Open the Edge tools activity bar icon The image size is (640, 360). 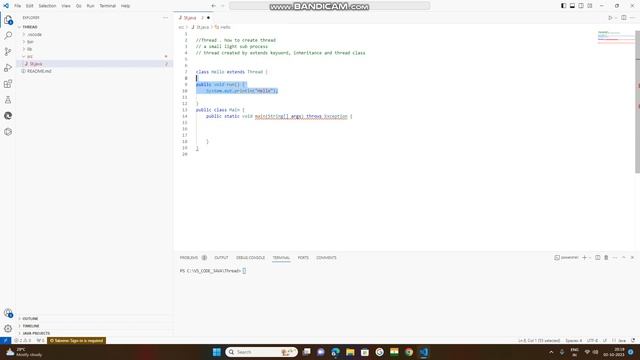coord(8,116)
